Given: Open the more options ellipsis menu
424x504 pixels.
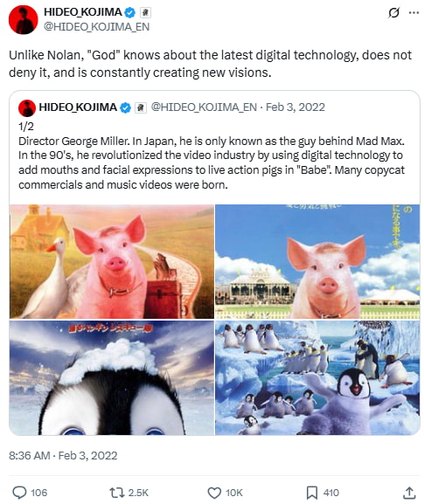Looking at the screenshot, I should (414, 13).
